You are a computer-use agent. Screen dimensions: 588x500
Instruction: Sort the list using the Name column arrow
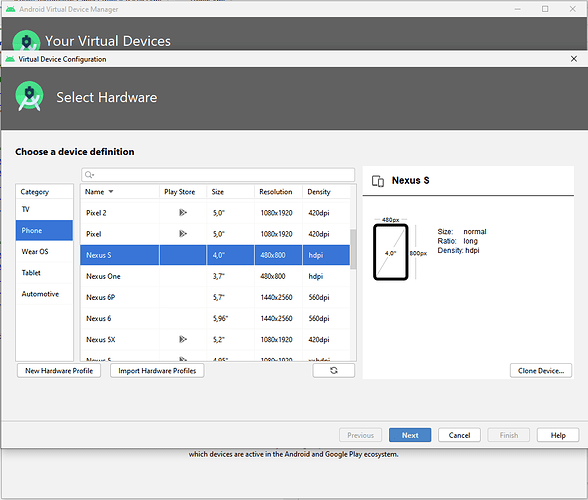click(111, 192)
